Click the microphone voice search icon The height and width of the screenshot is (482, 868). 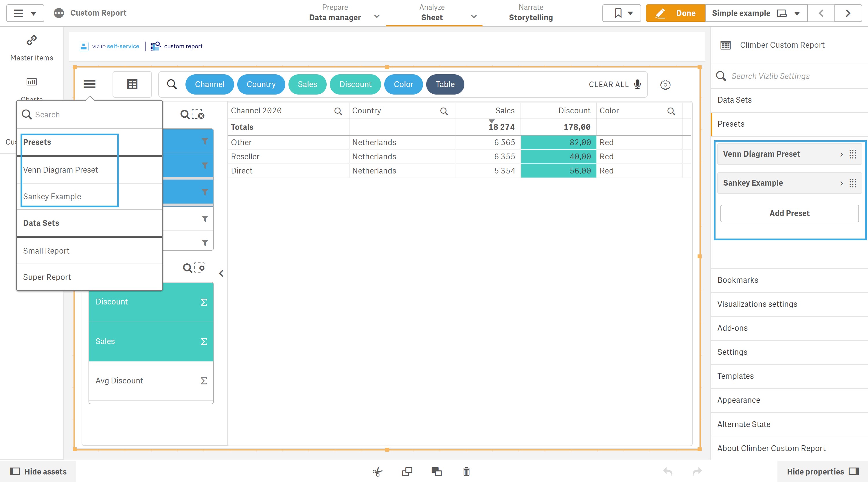[637, 84]
